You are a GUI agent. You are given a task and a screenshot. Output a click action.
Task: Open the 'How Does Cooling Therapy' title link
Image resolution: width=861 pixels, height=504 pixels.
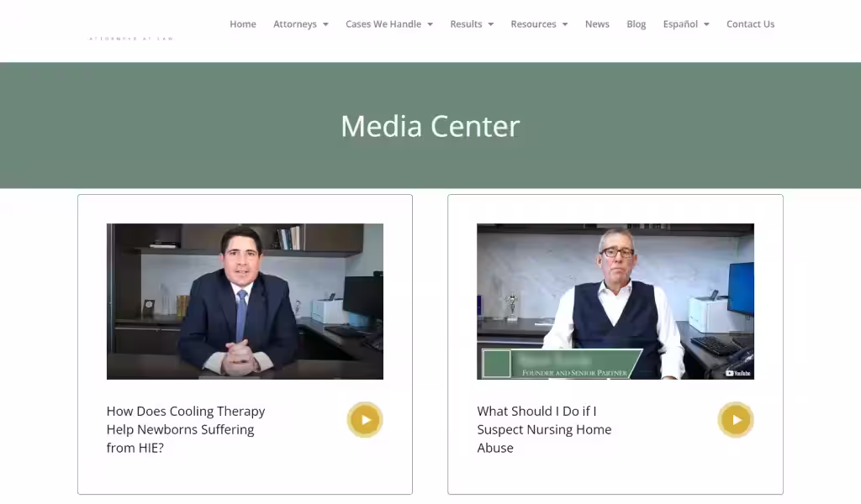point(186,429)
